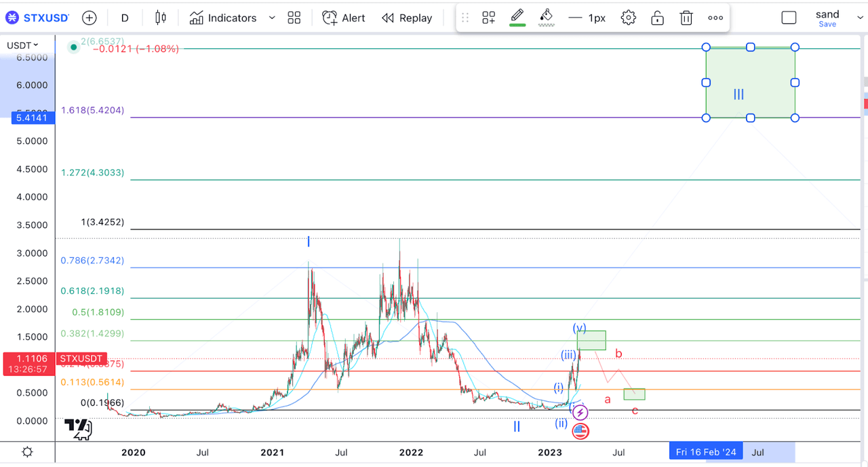The width and height of the screenshot is (868, 467).
Task: Click the US flag economic event icon
Action: click(580, 430)
